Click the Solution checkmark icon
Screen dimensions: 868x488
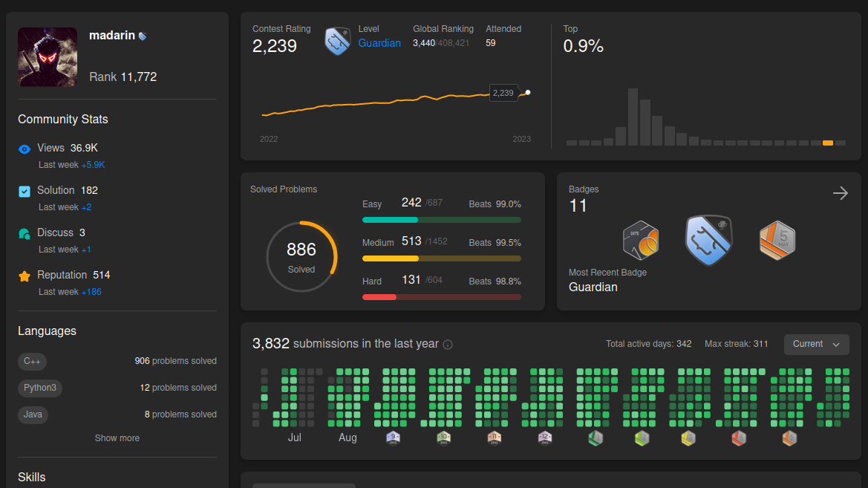[25, 192]
